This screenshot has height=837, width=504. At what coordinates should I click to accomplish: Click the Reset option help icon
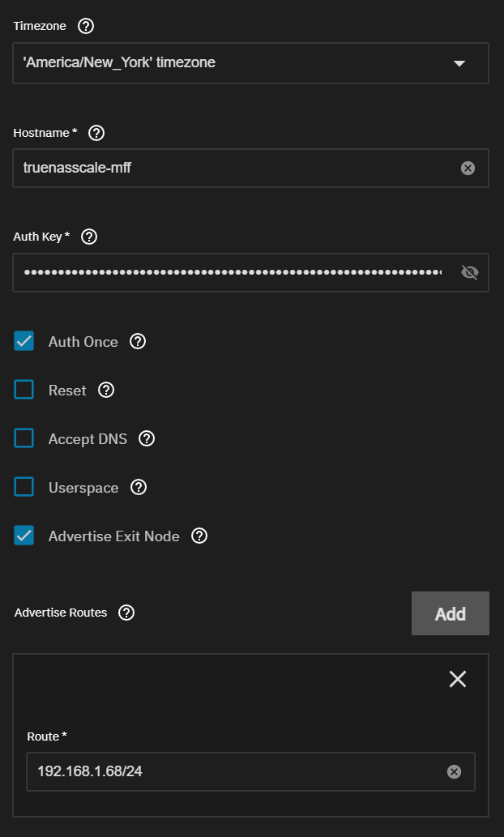[106, 391]
